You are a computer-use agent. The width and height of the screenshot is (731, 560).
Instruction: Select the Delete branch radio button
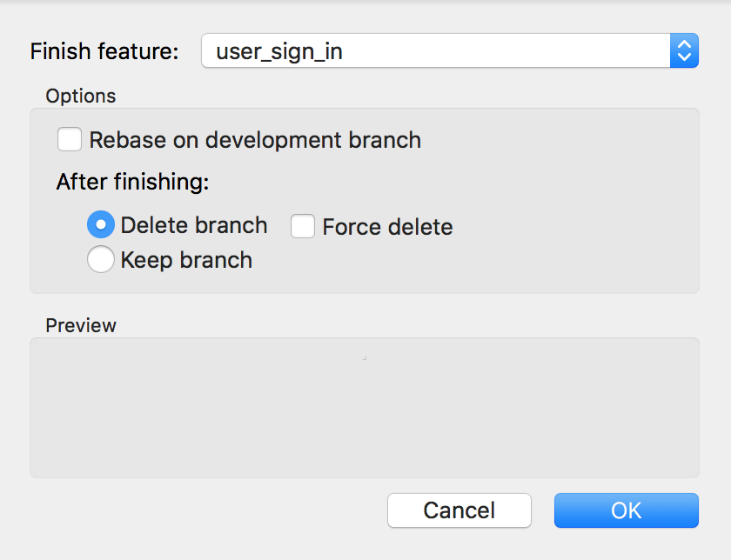[100, 224]
